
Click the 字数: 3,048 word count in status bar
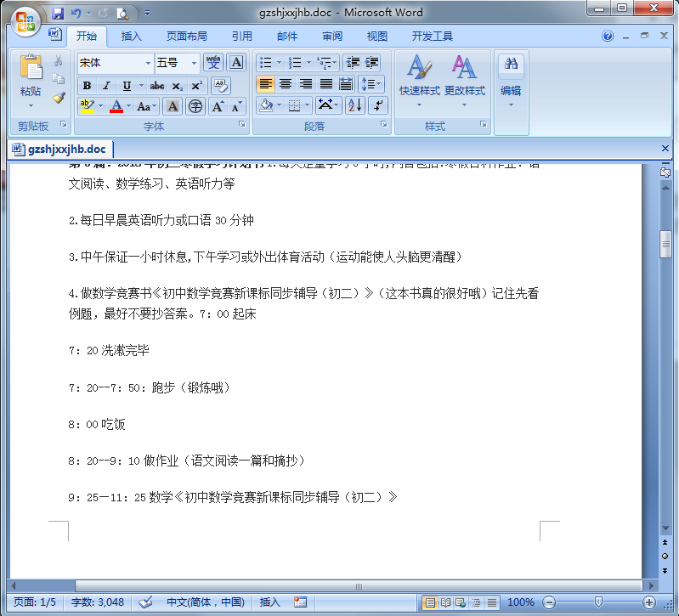coord(98,602)
